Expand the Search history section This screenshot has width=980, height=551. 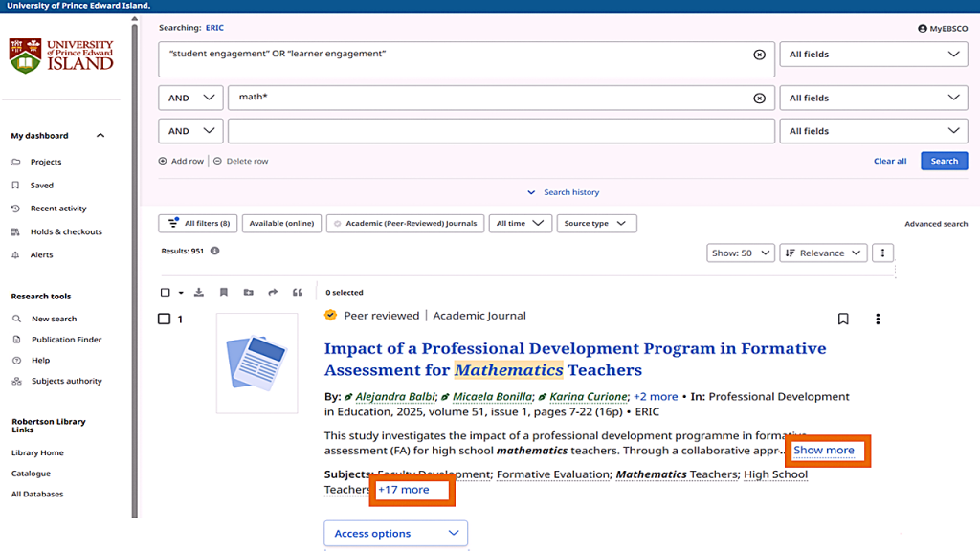[563, 192]
